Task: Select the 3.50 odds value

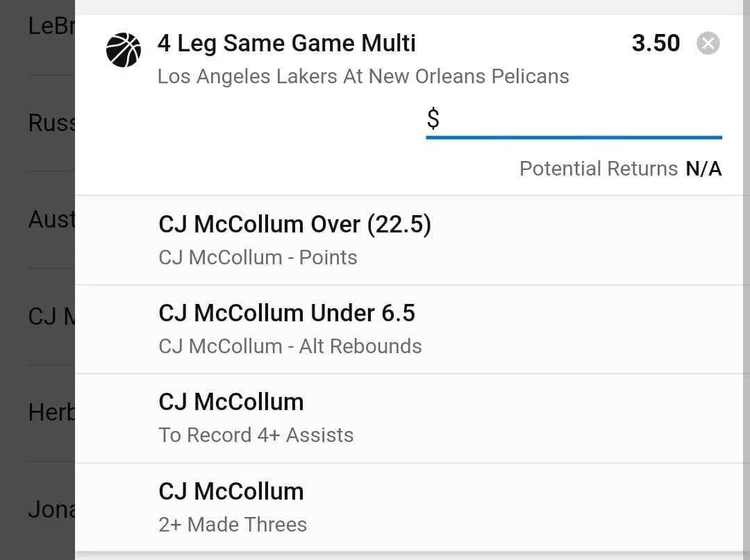Action: [x=655, y=43]
